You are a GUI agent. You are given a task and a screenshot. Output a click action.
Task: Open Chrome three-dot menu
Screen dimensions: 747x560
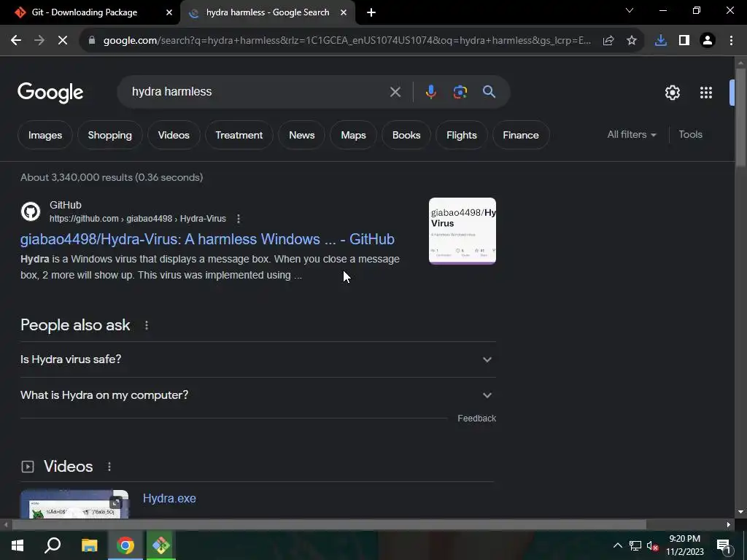point(731,41)
